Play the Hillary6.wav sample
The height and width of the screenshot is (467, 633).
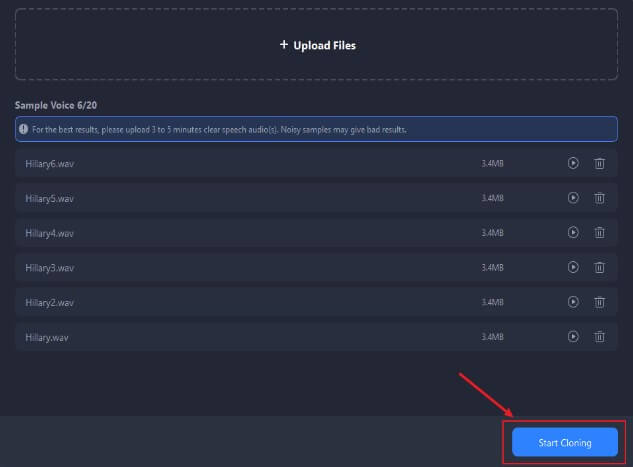(x=573, y=163)
